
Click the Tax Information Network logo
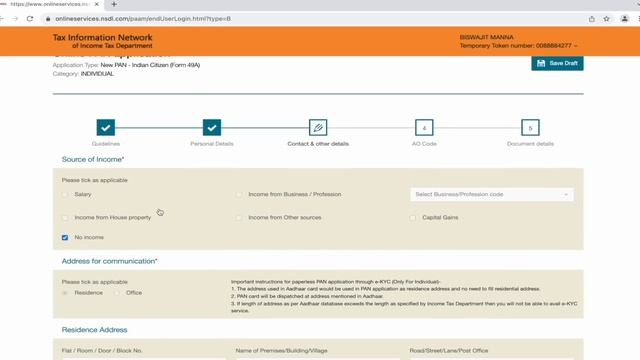coord(102,41)
